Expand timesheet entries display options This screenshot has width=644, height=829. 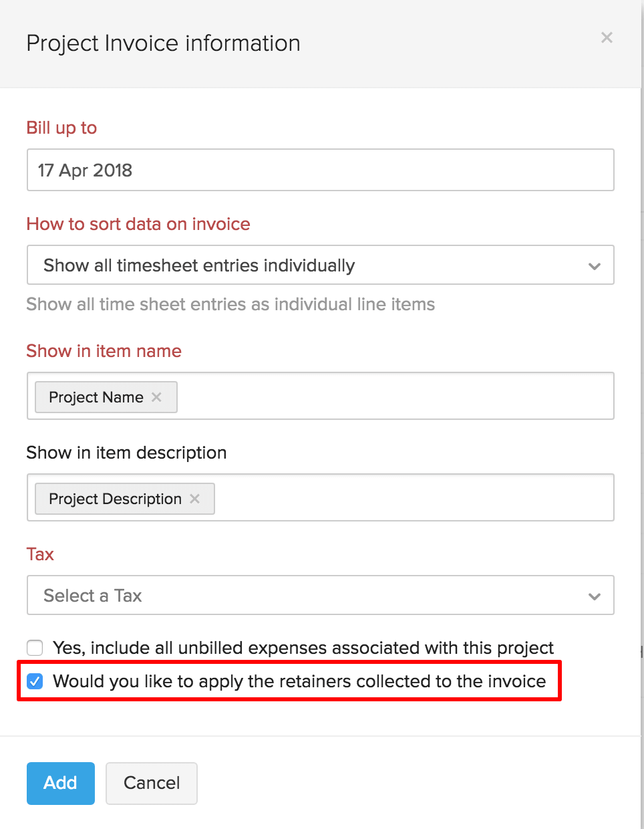click(x=321, y=265)
